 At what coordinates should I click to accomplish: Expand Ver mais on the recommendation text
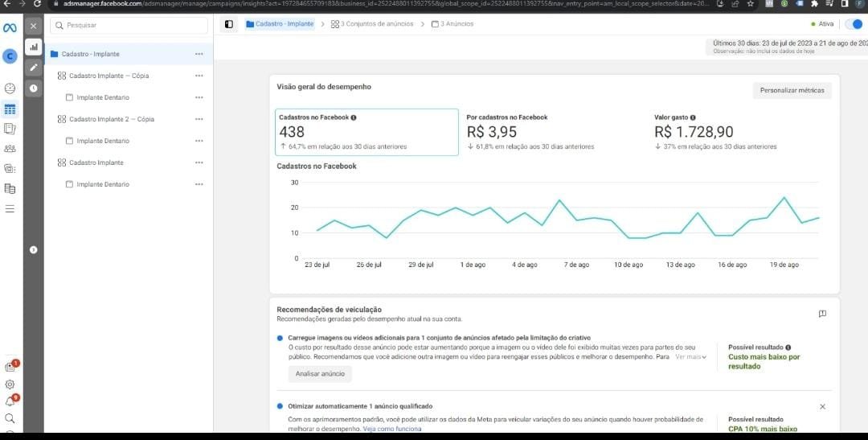point(690,356)
